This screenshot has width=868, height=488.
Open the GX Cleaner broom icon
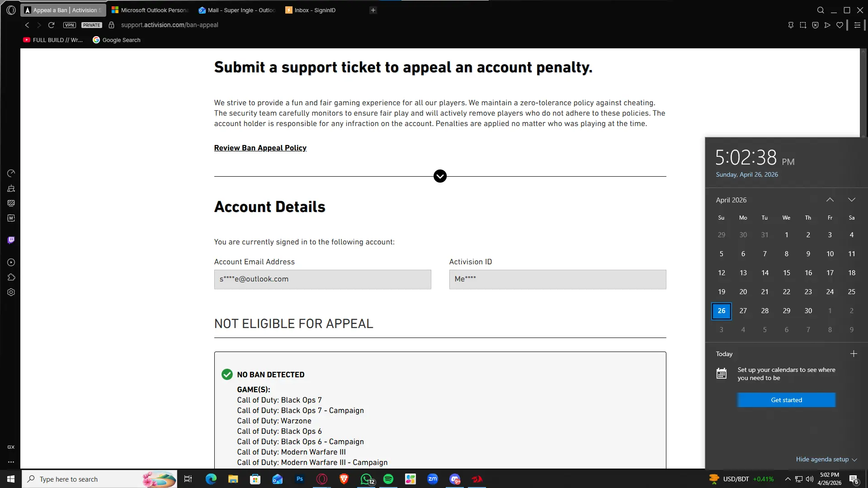(11, 188)
